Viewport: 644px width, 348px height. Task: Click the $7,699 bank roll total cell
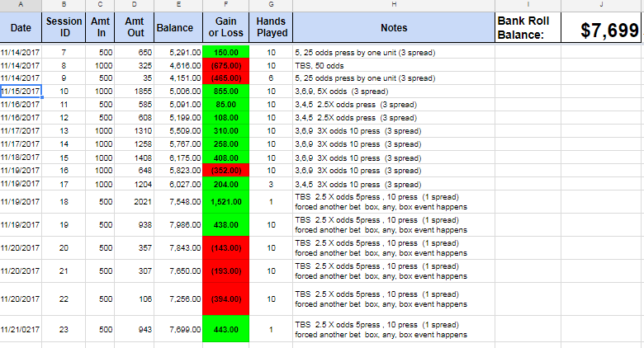tap(601, 30)
